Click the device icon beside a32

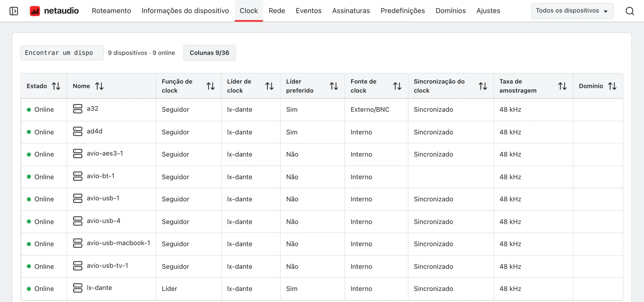[78, 109]
